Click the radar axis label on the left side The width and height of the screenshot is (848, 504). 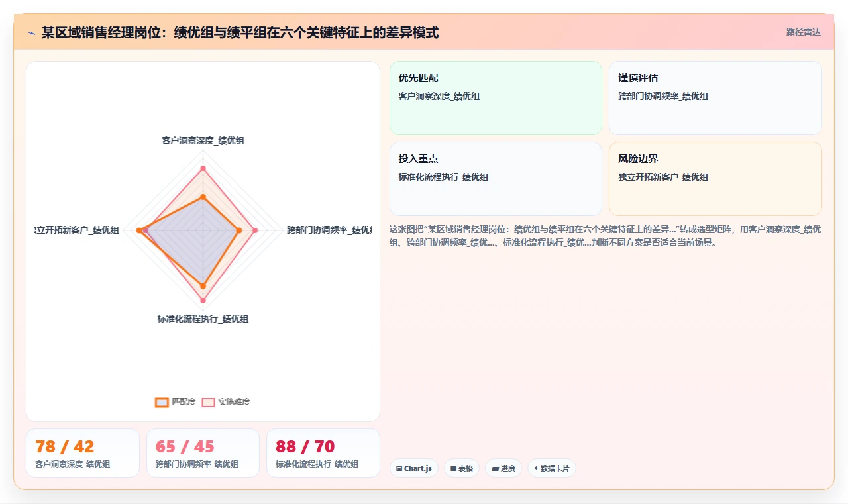(x=78, y=230)
